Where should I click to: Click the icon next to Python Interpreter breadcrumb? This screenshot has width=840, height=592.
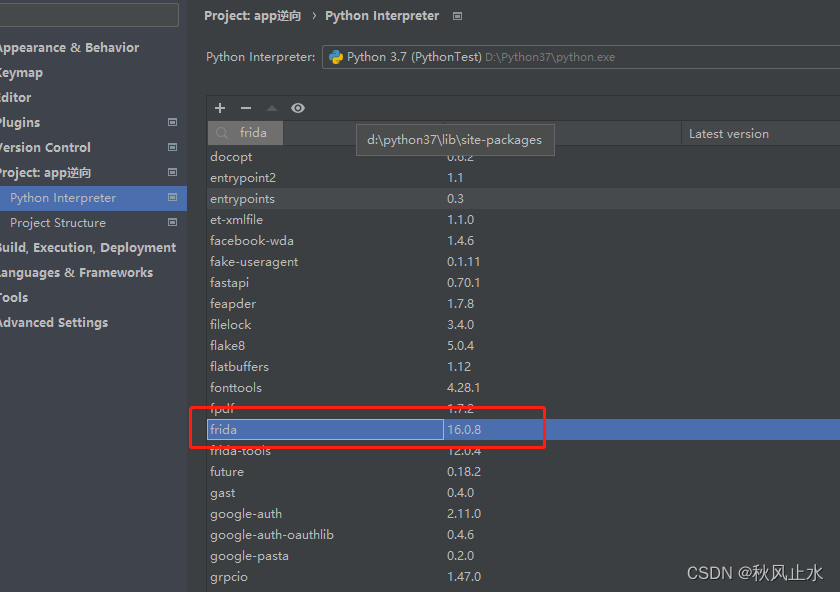point(457,17)
